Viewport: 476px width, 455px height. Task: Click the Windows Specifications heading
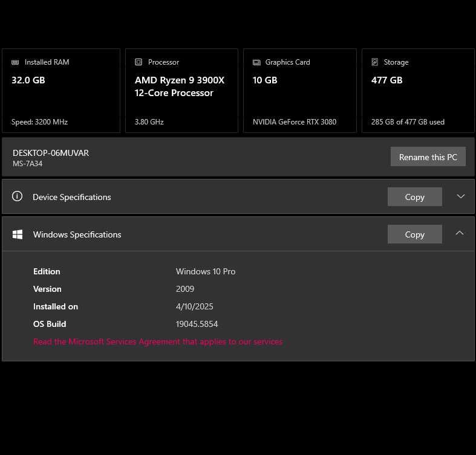point(77,234)
